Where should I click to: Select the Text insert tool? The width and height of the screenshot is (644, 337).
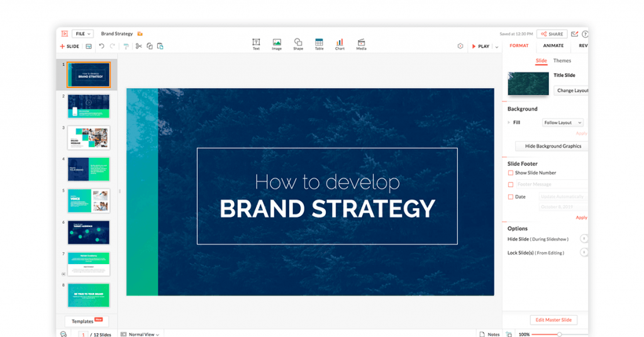click(256, 43)
